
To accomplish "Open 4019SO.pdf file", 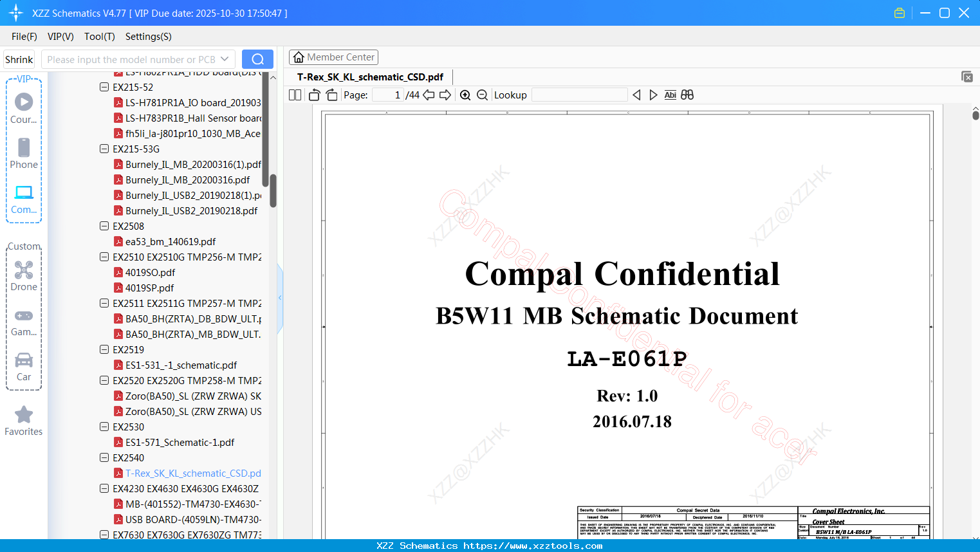I will pyautogui.click(x=145, y=272).
